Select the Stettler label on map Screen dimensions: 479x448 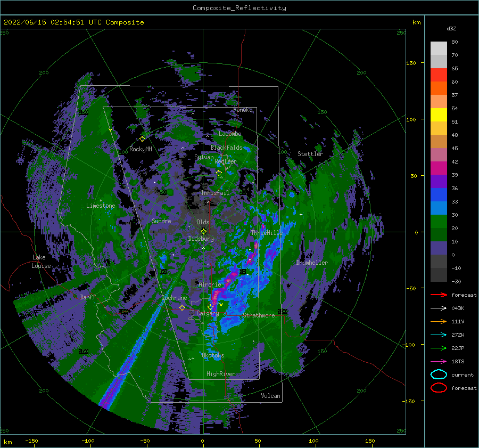[310, 154]
